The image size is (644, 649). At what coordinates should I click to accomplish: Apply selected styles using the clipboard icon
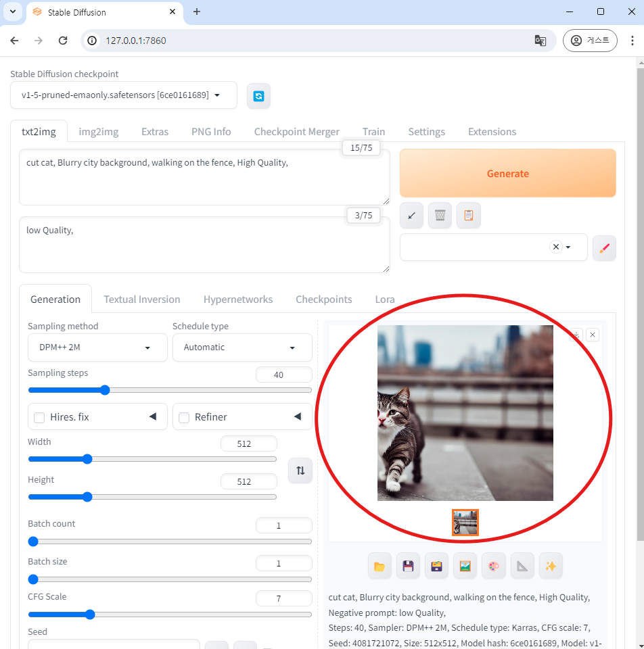coord(468,215)
